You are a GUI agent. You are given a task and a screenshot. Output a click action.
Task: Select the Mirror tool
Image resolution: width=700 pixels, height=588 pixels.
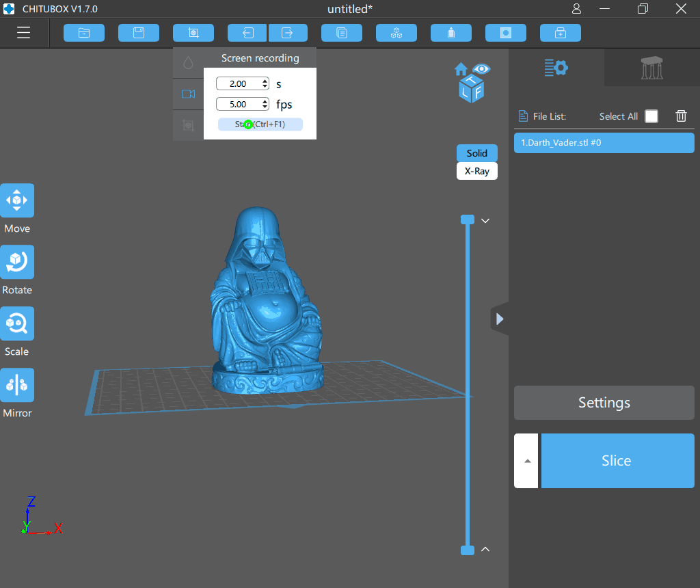click(x=17, y=385)
